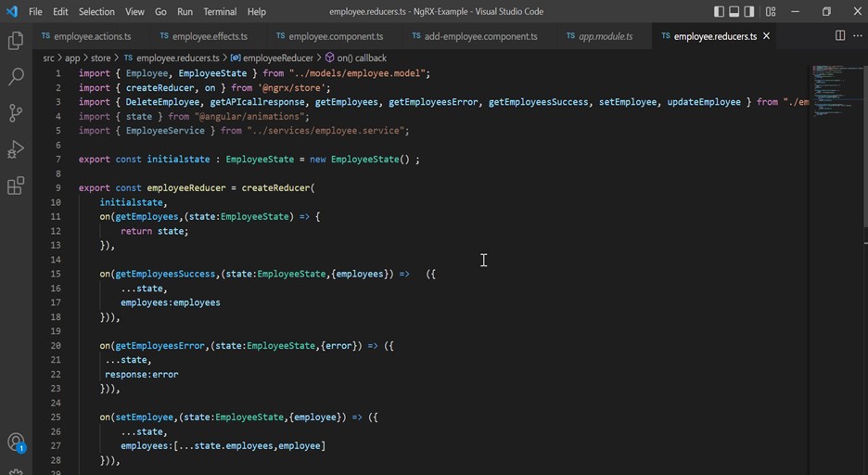Open the editor More Actions ellipsis menu

(x=857, y=36)
